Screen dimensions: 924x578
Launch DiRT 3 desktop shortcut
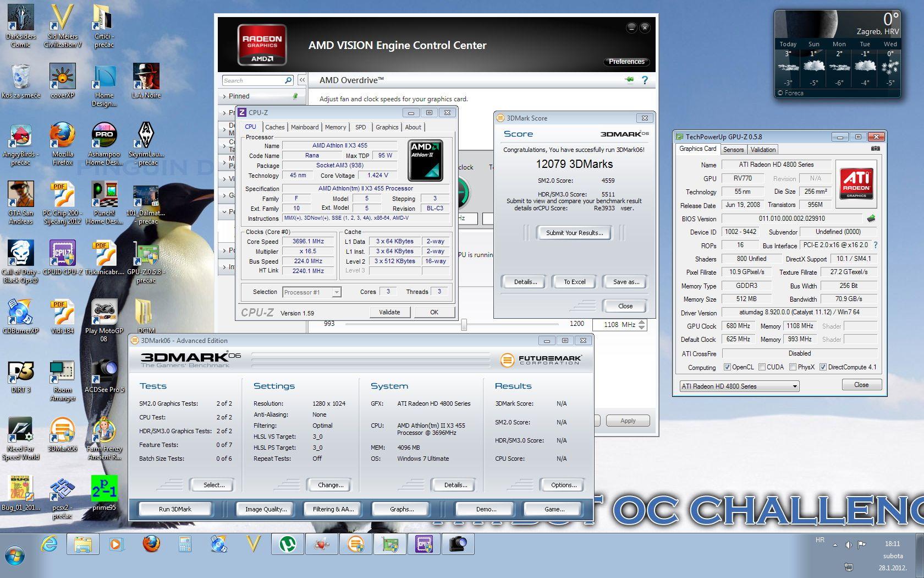(21, 375)
